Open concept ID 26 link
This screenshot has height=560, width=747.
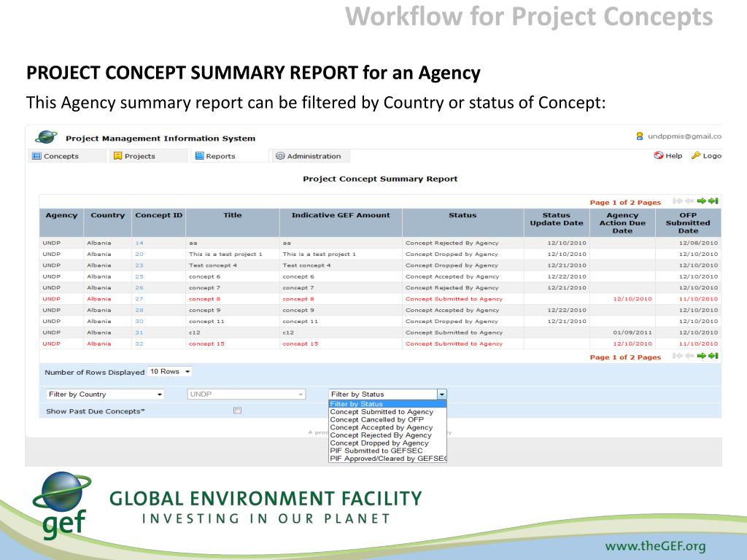click(x=139, y=287)
